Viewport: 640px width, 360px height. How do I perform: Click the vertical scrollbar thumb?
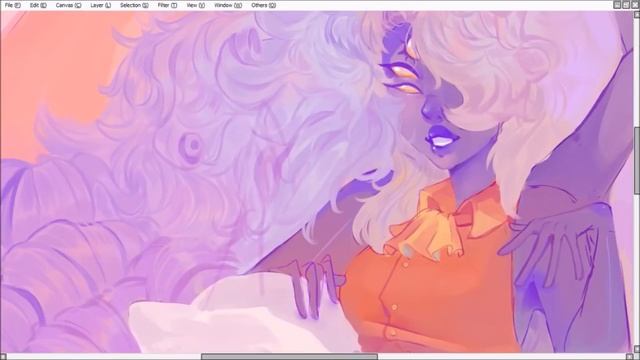(636, 160)
